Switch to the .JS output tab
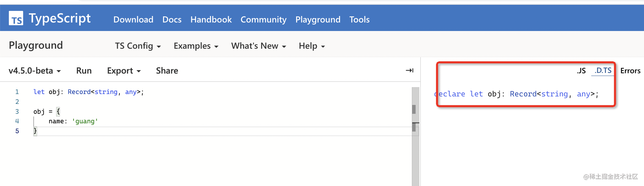 581,71
